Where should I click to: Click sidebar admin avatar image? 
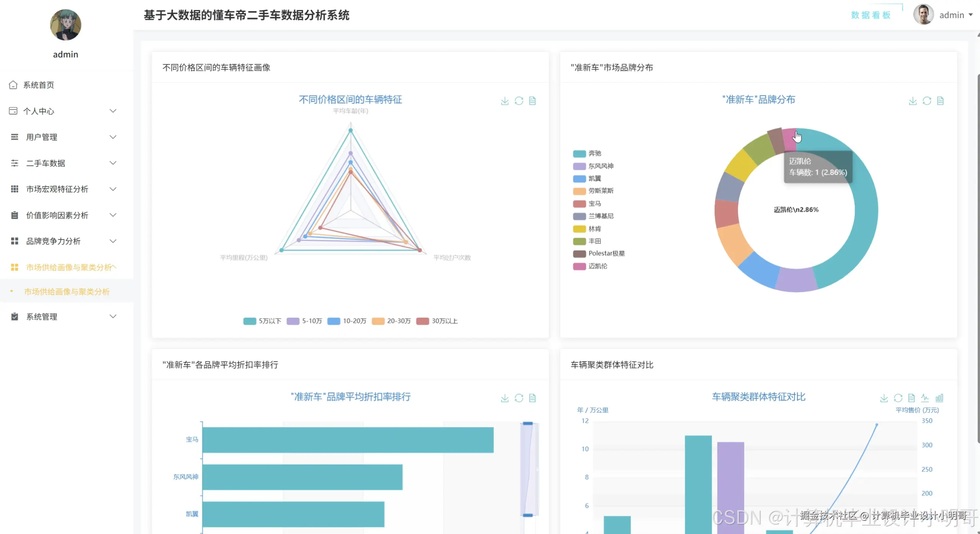(65, 25)
